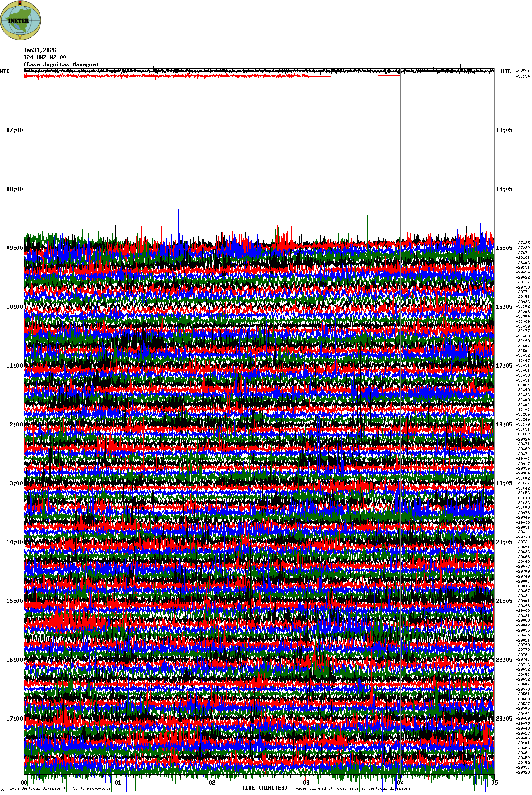Viewport: 532px width, 795px height.
Task: Click the TIME (MINUTES) axis title
Action: click(265, 788)
